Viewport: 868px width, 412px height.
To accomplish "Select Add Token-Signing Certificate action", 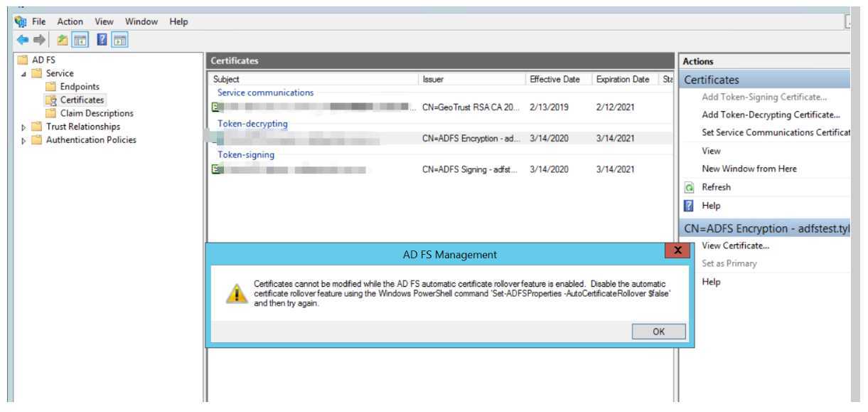I will click(x=764, y=97).
